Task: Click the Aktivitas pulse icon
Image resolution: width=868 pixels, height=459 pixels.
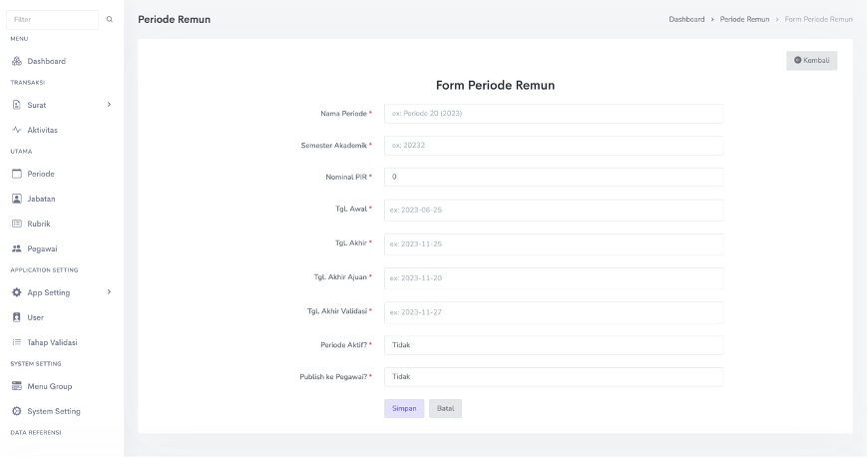Action: click(x=16, y=130)
